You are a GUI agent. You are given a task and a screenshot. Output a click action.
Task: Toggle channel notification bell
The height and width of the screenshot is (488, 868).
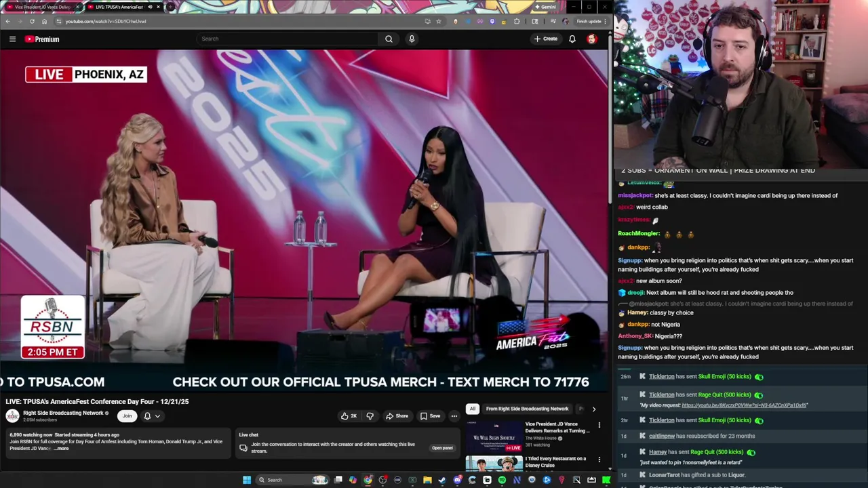tap(147, 416)
